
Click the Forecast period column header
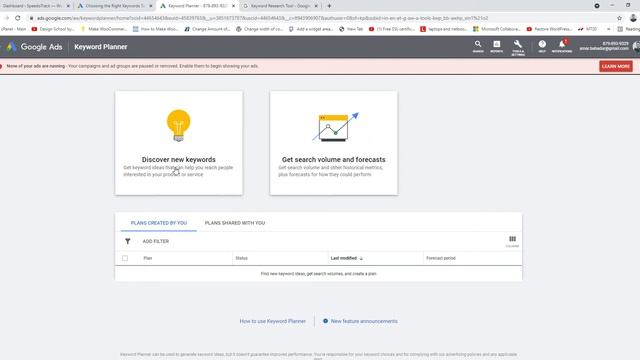pyautogui.click(x=440, y=258)
